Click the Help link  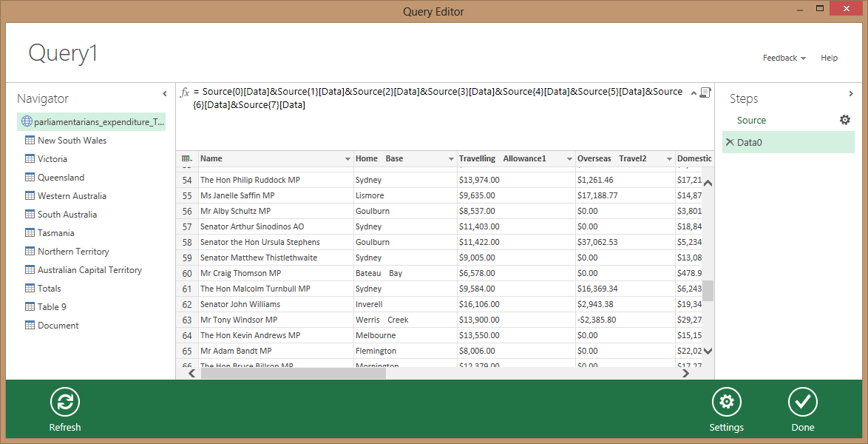pos(829,58)
